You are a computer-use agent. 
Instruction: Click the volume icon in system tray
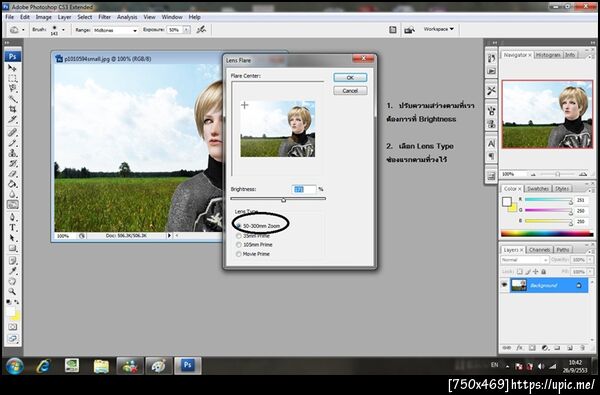(x=541, y=366)
